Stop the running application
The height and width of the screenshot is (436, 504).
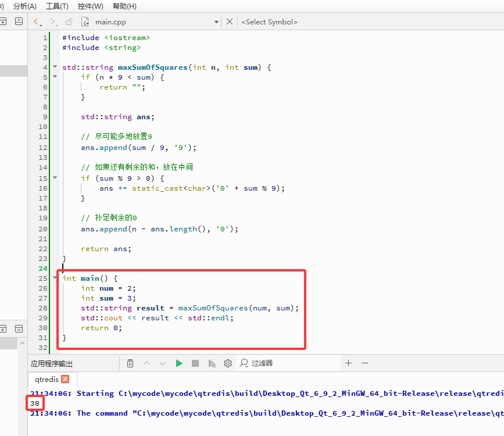[x=195, y=363]
